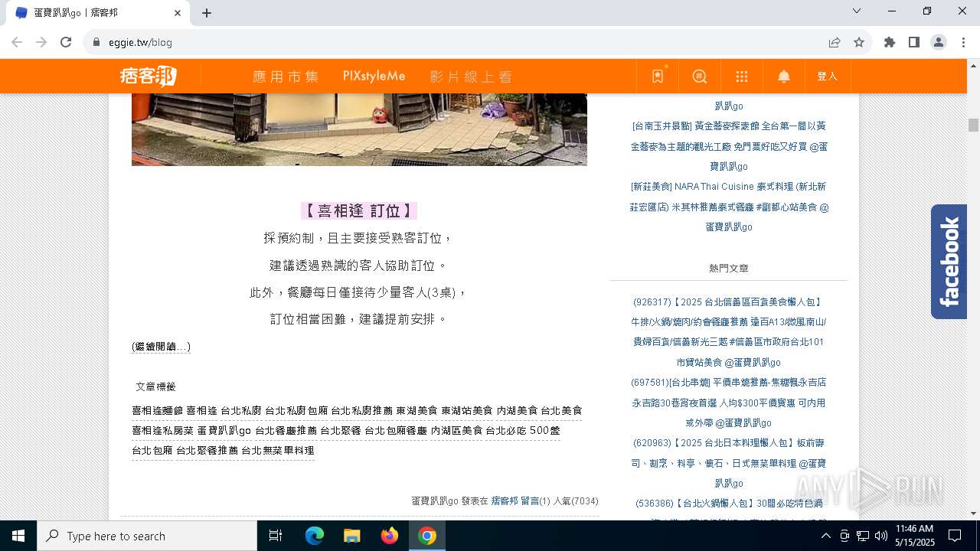The height and width of the screenshot is (551, 980).
Task: Open the 2025 台北日本料理懶人包 article
Action: click(728, 463)
